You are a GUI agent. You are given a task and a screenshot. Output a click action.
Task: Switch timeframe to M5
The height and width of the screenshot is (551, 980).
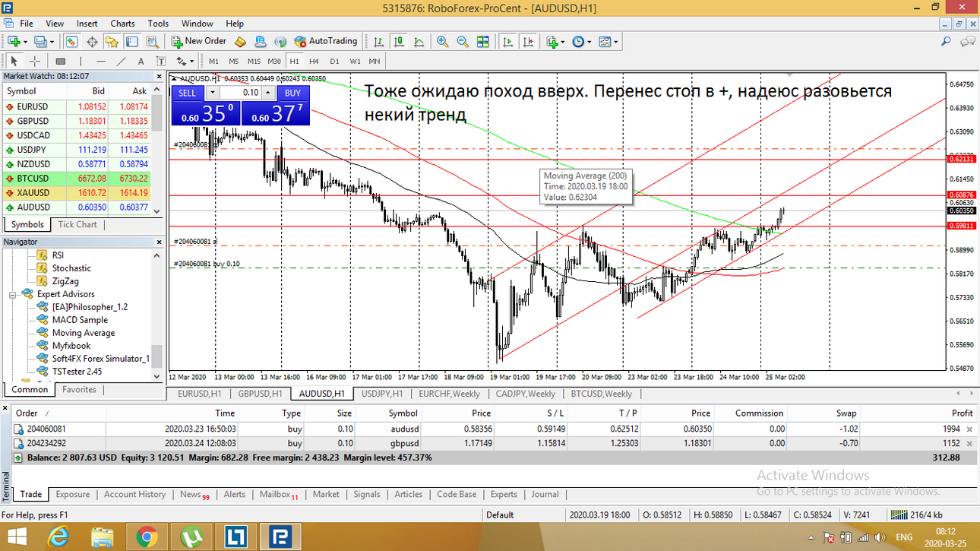point(233,61)
